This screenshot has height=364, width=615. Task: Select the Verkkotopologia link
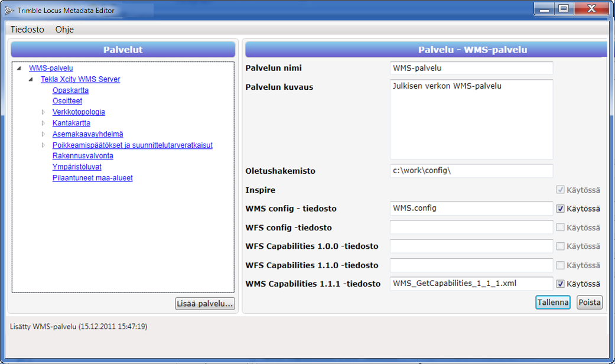tap(79, 112)
